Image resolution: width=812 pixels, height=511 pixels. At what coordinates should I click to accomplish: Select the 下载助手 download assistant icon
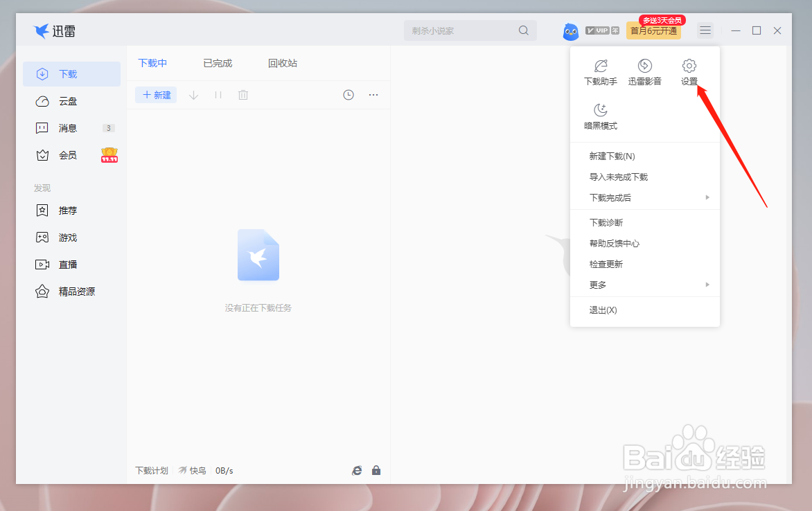coord(600,71)
